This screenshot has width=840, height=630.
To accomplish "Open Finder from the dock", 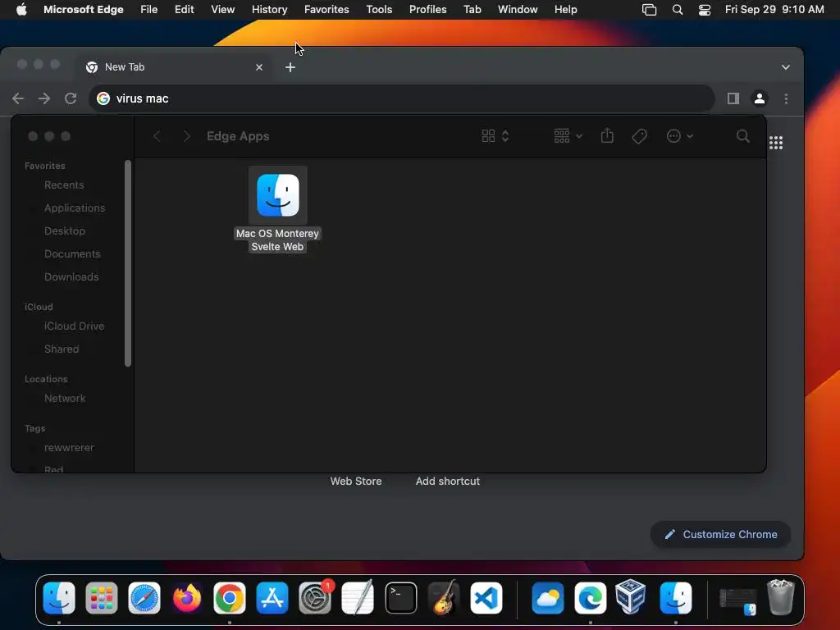I will coord(59,598).
